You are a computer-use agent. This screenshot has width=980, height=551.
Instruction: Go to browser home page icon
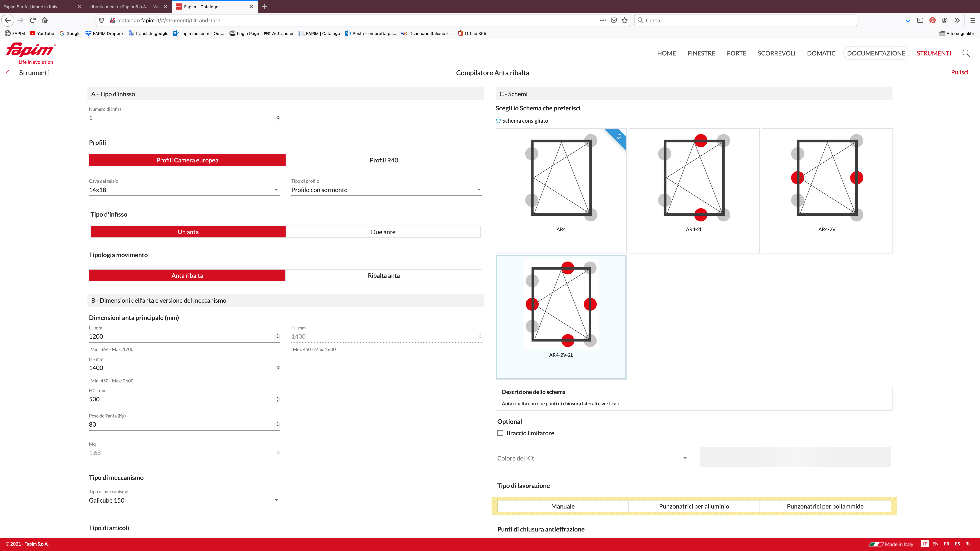point(45,20)
